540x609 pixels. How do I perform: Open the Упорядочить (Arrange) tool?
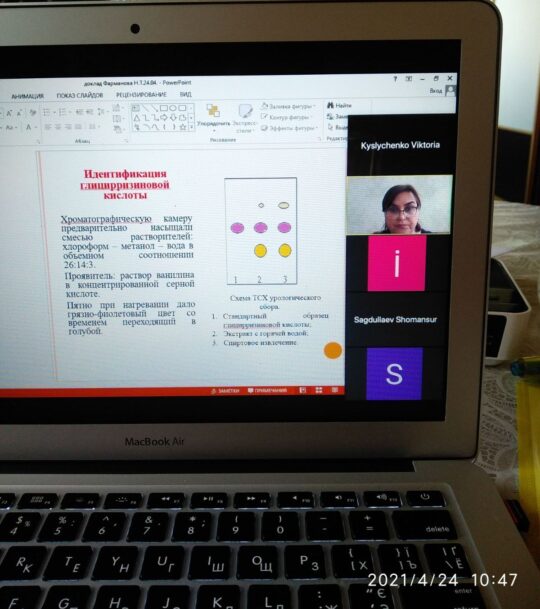pyautogui.click(x=213, y=115)
